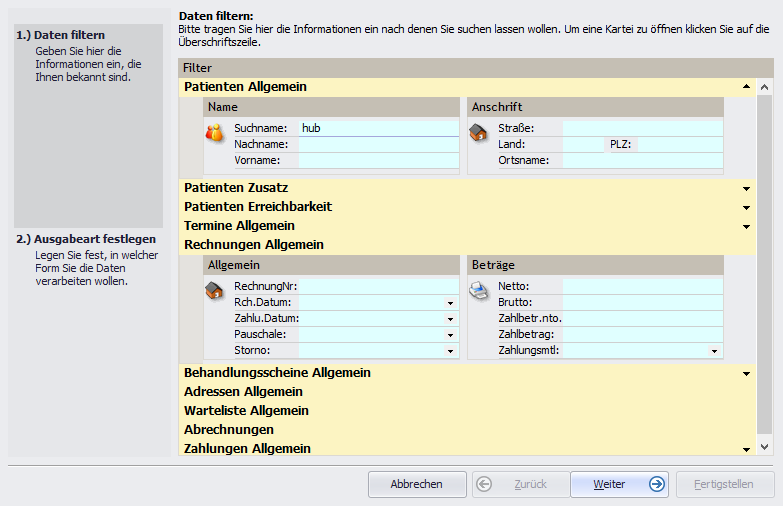Open the Pauschale dropdown
Image resolution: width=783 pixels, height=506 pixels.
coord(450,335)
